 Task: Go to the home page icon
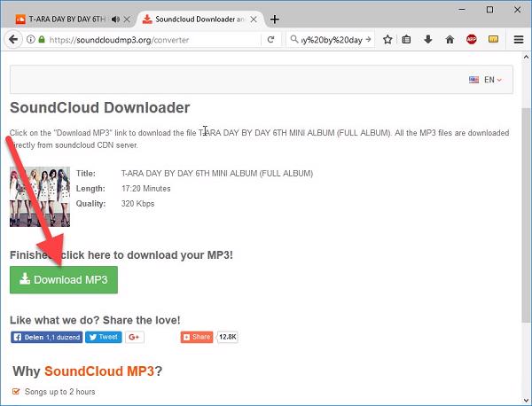tap(450, 40)
